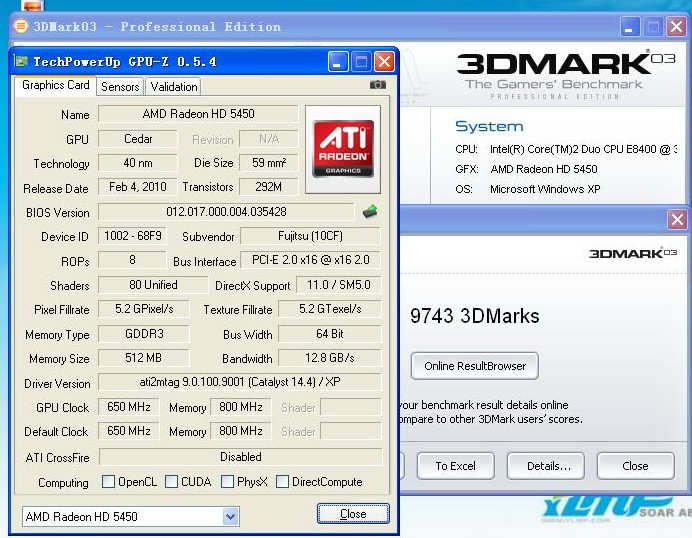Click the 9743 3DMarks score text
Image resolution: width=692 pixels, height=538 pixels.
tap(474, 316)
